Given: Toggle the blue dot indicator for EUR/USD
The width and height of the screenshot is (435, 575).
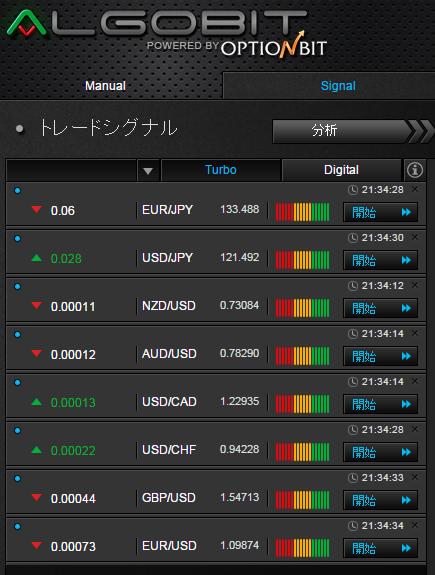Looking at the screenshot, I should (17, 527).
